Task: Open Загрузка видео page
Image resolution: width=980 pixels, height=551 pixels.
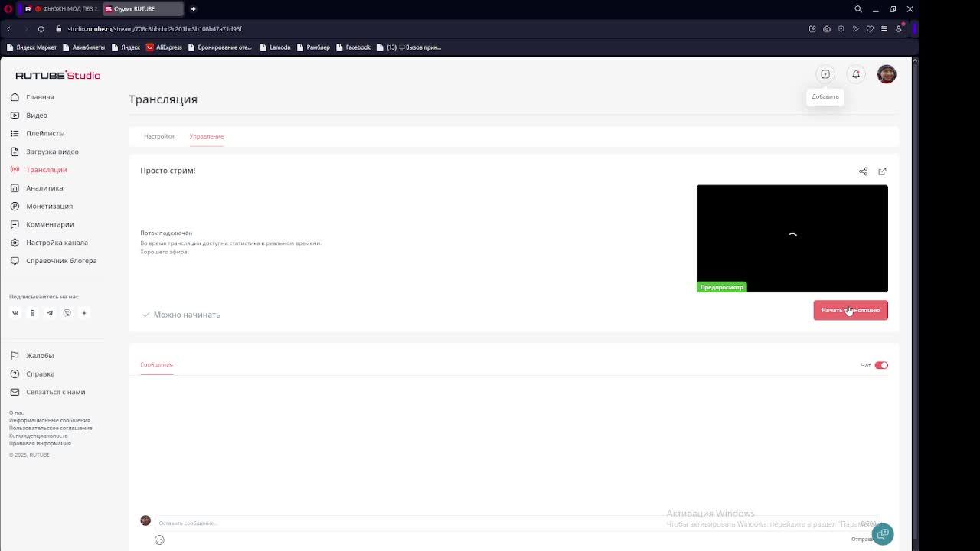Action: pos(44,152)
